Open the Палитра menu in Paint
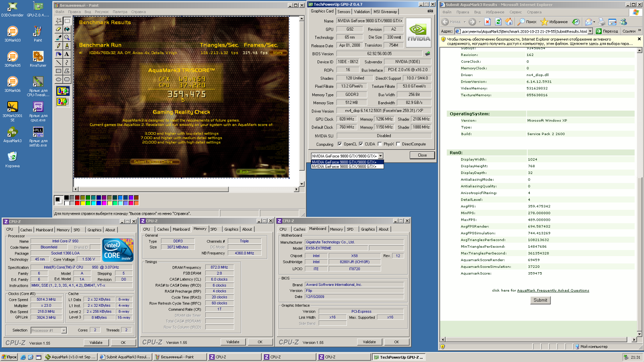The height and width of the screenshot is (362, 644). coord(120,12)
